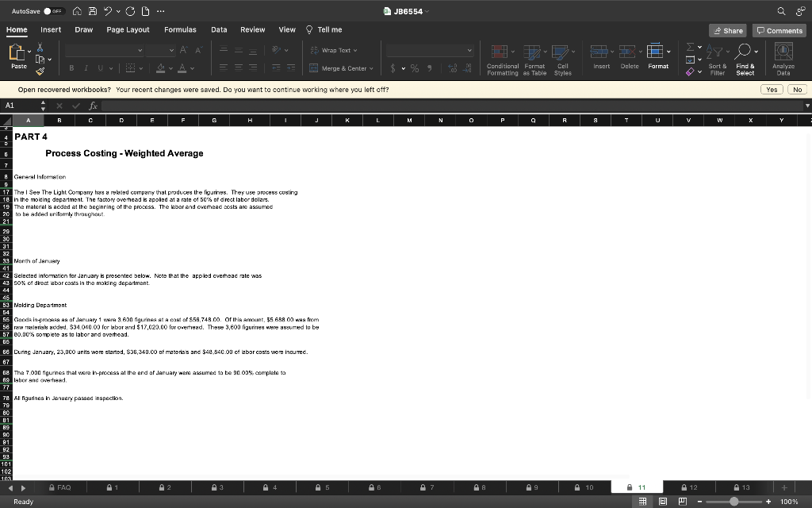Open the Undo history dropdown arrow

coord(118,11)
